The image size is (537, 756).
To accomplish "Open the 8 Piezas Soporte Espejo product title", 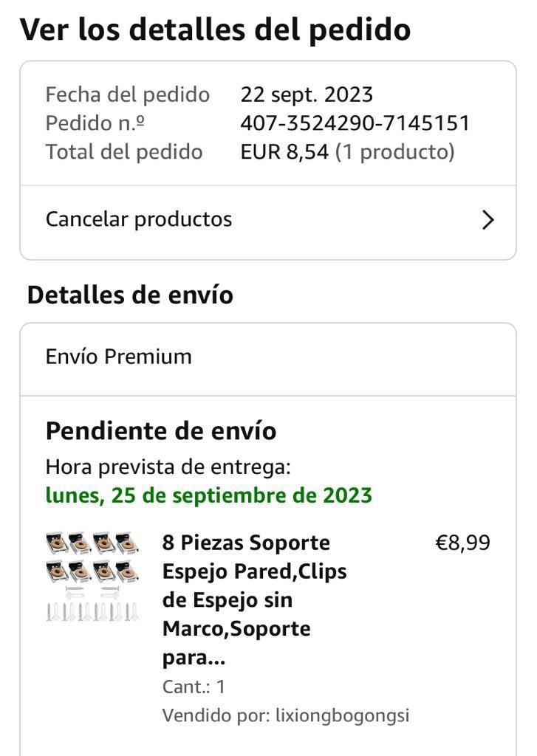I will [x=247, y=599].
